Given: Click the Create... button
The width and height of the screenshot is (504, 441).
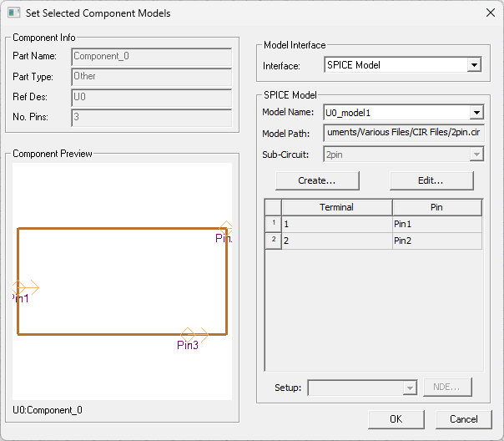Looking at the screenshot, I should [317, 180].
